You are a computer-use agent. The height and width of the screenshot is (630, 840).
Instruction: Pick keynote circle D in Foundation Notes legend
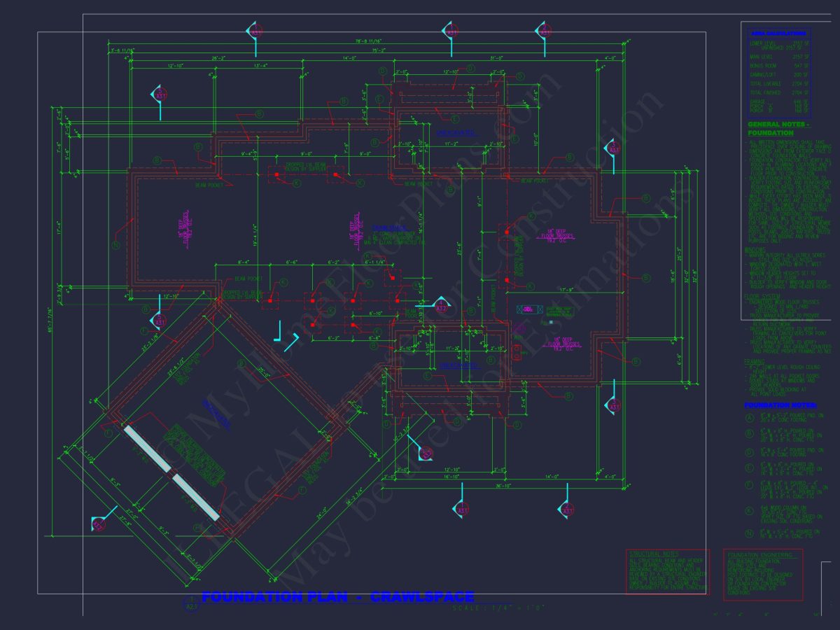pyautogui.click(x=750, y=451)
